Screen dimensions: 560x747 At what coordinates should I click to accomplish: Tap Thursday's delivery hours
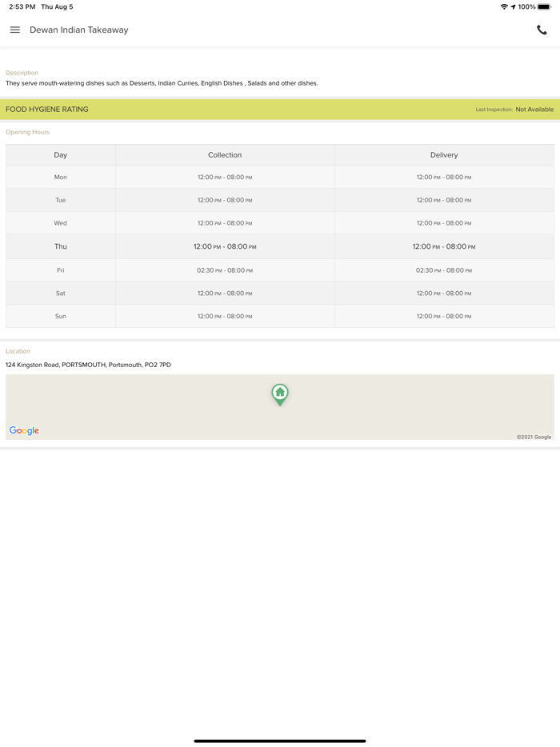tap(444, 246)
